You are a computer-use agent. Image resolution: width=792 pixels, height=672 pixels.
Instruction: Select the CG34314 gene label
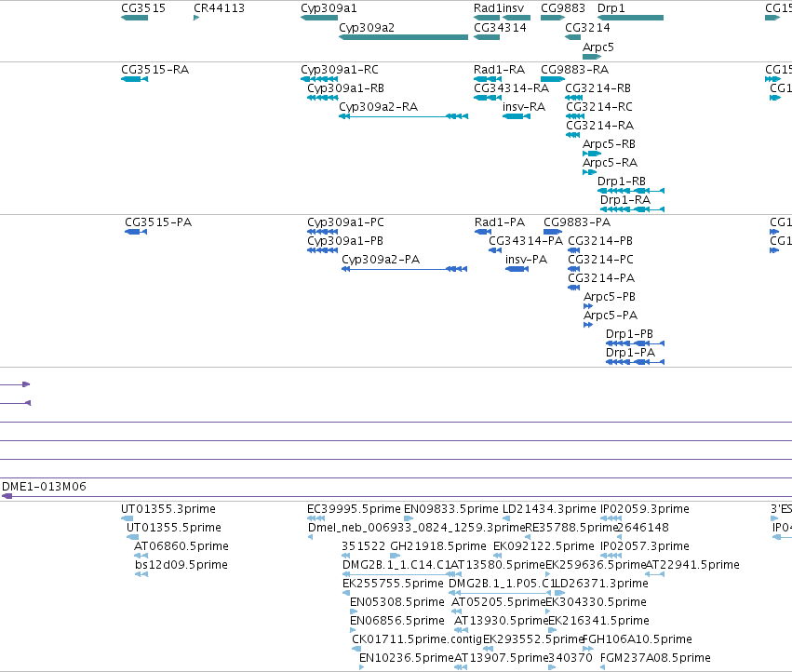[x=500, y=27]
